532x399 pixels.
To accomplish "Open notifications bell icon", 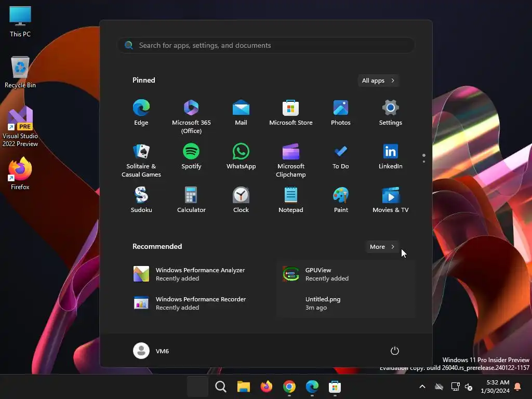I will pyautogui.click(x=518, y=387).
